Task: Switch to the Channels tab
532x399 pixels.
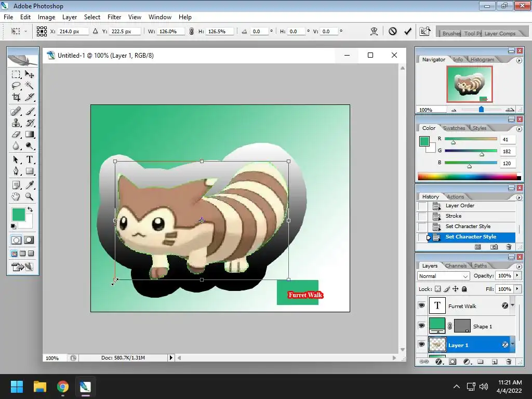Action: point(456,265)
